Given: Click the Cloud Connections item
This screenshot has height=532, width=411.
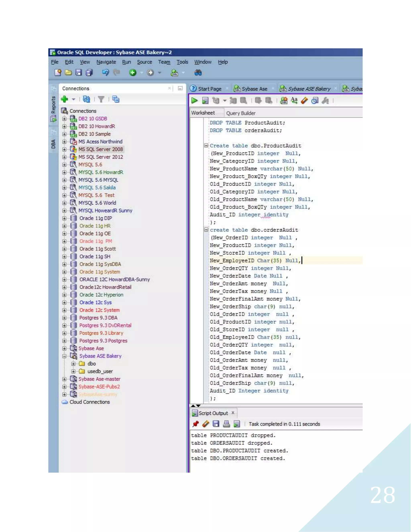Looking at the screenshot, I should click(89, 402).
